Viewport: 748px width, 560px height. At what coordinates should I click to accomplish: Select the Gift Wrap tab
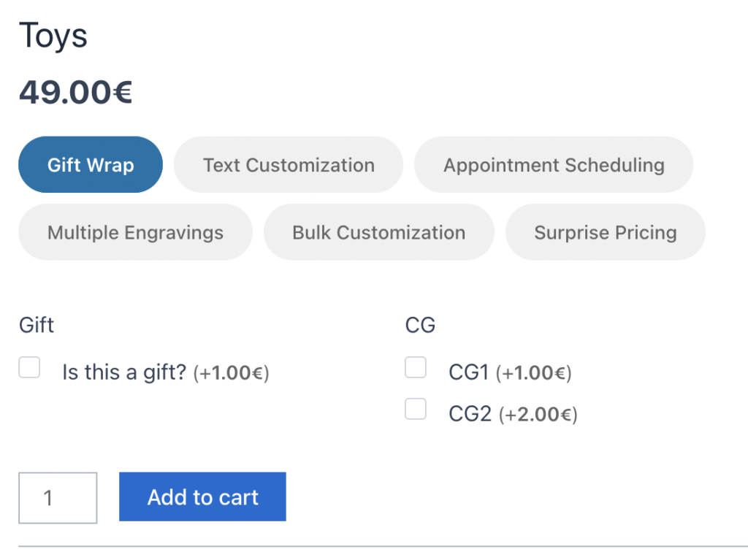91,165
